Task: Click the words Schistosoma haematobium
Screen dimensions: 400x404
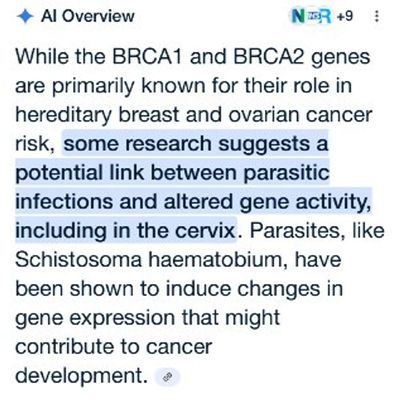Action: (151, 260)
